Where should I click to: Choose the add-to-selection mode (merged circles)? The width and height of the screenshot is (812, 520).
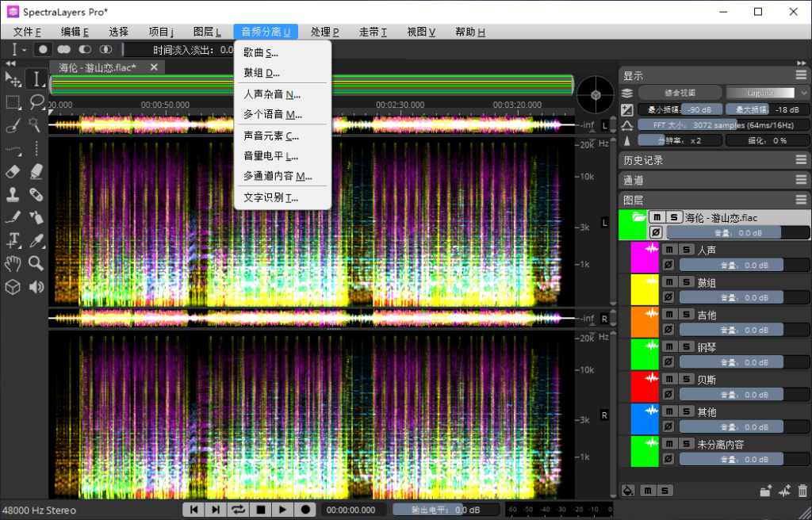[x=64, y=49]
